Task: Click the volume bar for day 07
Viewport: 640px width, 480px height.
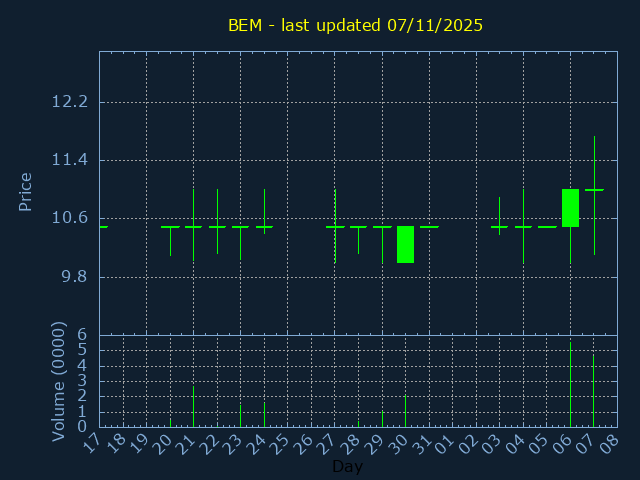Action: [x=594, y=391]
